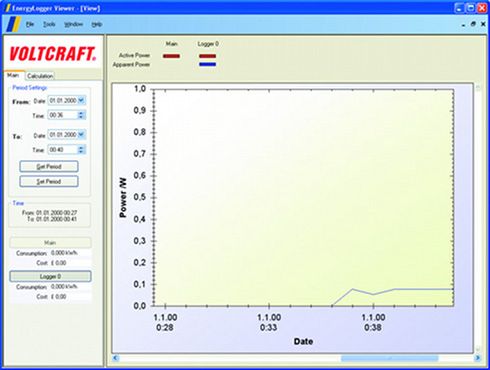Image resolution: width=490 pixels, height=370 pixels.
Task: Minimize the inner View document window
Action: pos(463,24)
